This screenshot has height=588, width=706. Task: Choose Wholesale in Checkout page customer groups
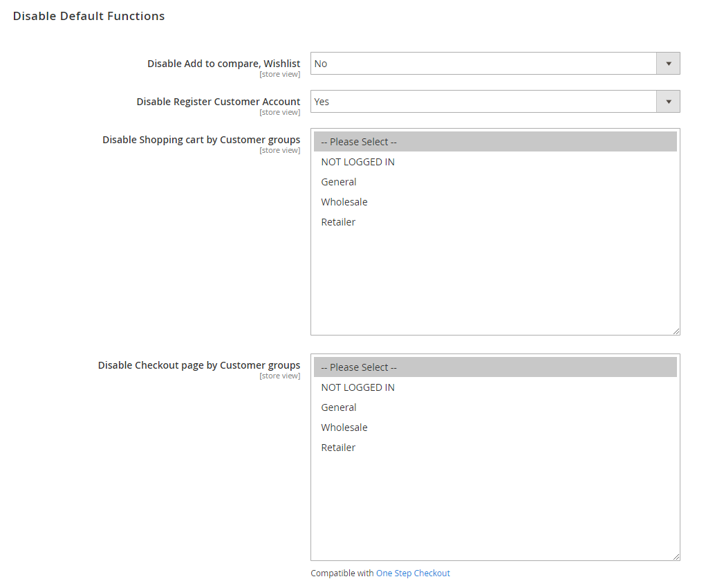[344, 428]
